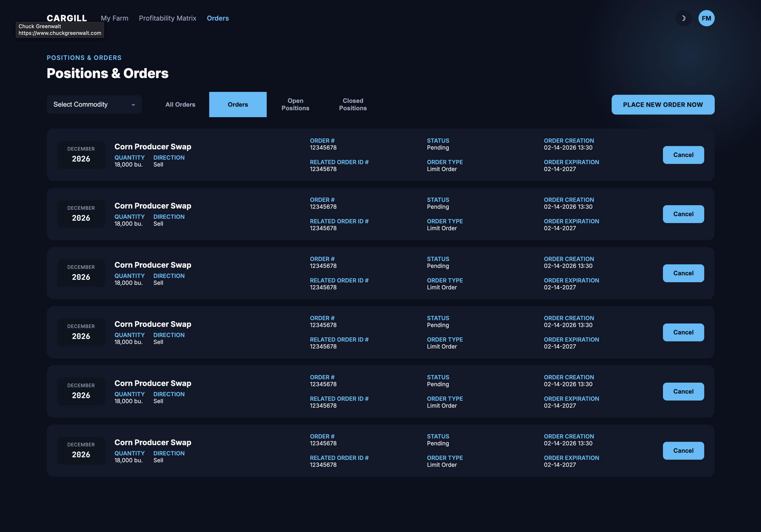Go to My Farm page

pyautogui.click(x=114, y=18)
